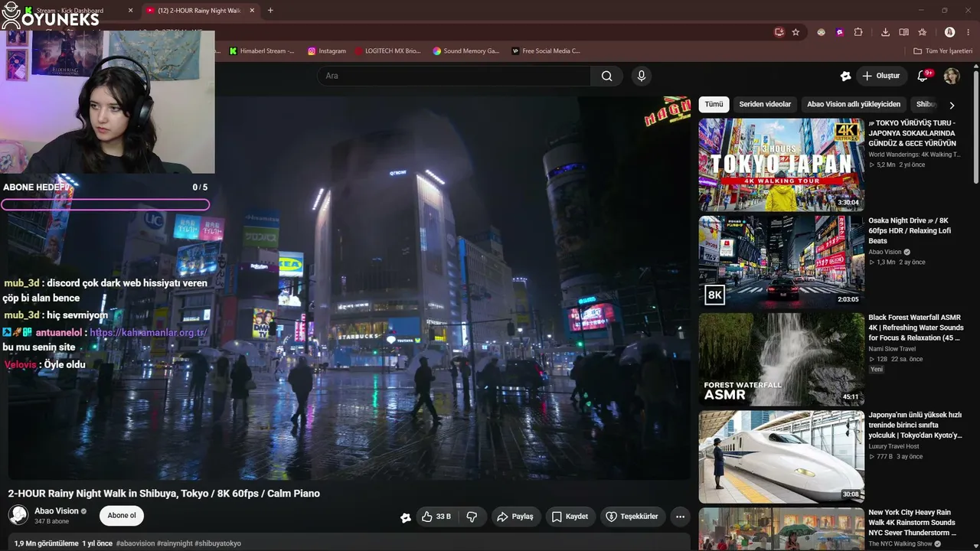Open the New York City Heavy Rain Walk title

[913, 523]
